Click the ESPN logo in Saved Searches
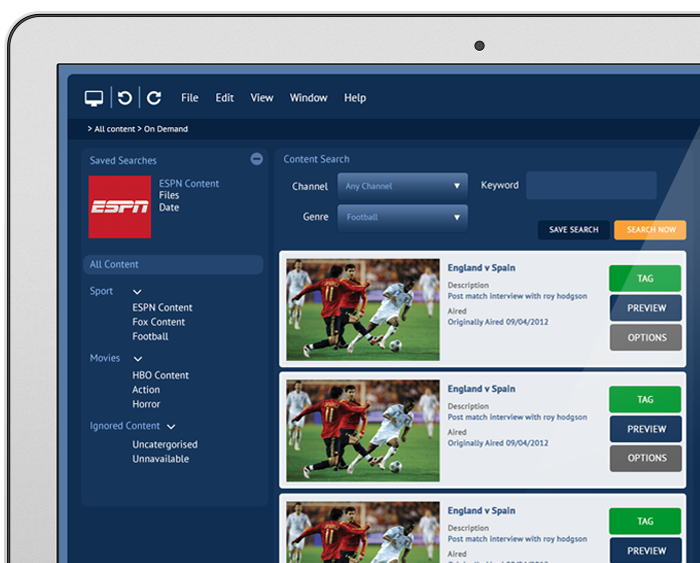This screenshot has width=700, height=563. coord(120,207)
